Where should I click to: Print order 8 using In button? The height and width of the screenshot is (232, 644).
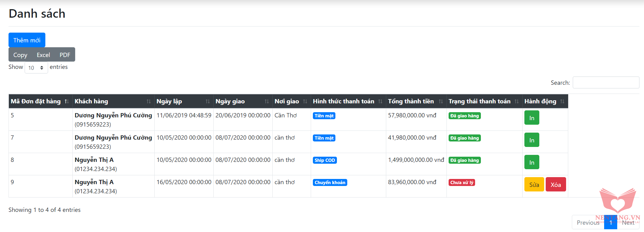[x=531, y=162]
